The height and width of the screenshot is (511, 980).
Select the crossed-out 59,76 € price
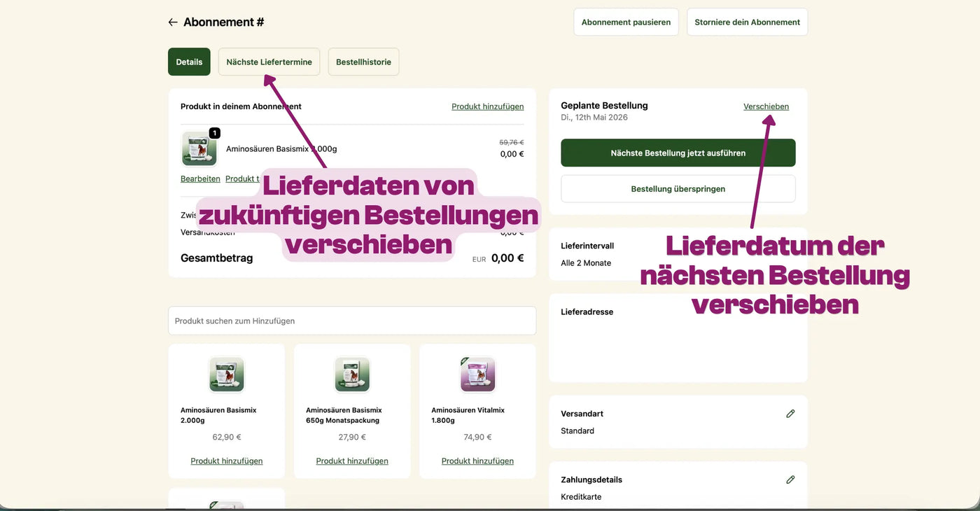pos(512,142)
